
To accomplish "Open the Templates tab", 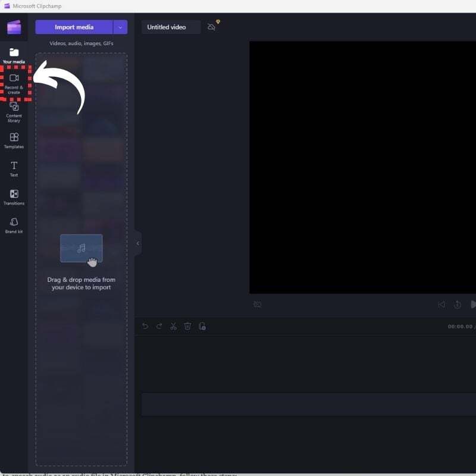I will tap(14, 140).
